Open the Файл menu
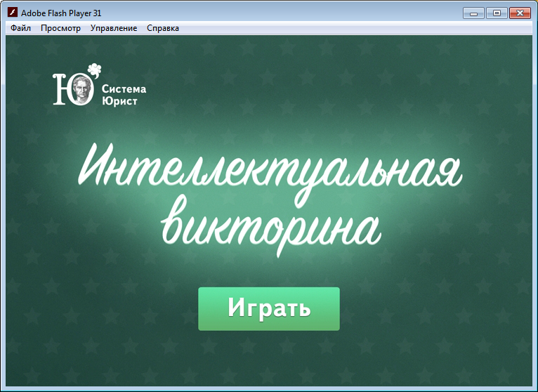 coord(20,28)
